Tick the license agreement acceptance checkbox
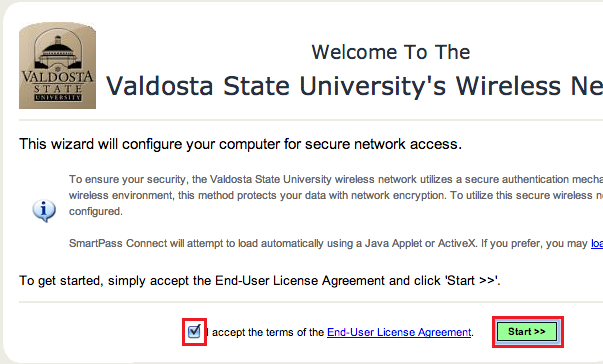The width and height of the screenshot is (603, 364). click(x=194, y=331)
